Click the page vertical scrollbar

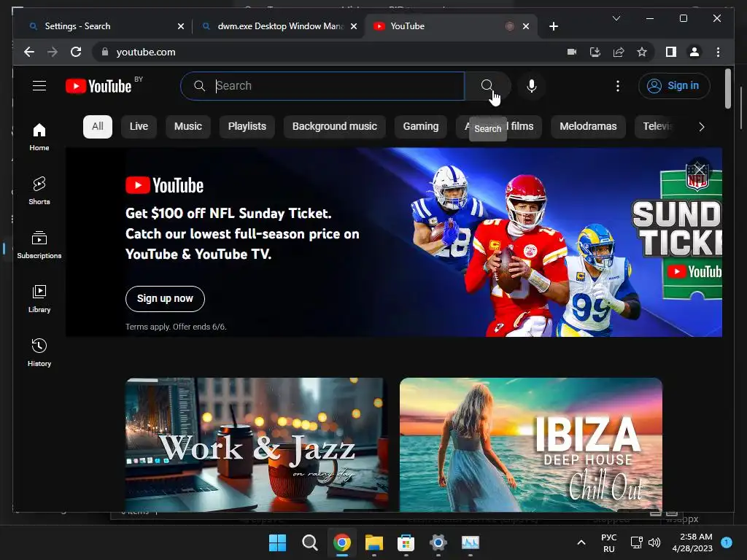click(728, 88)
